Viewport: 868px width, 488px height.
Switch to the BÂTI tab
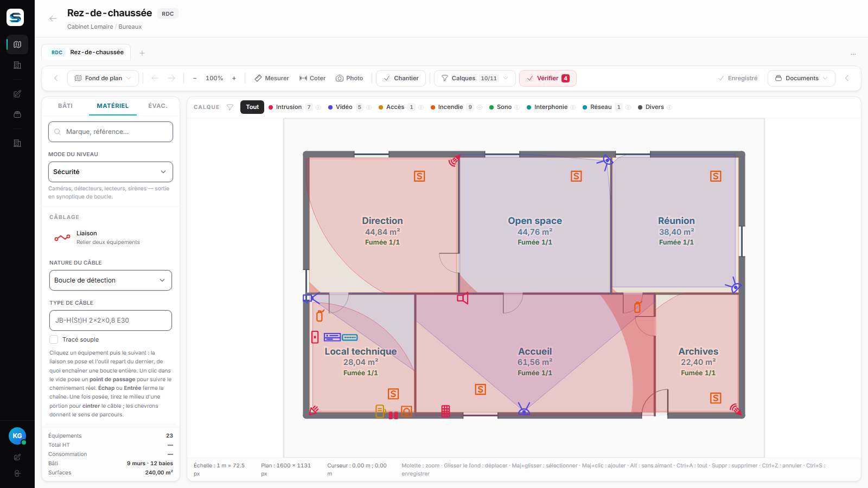[65, 106]
